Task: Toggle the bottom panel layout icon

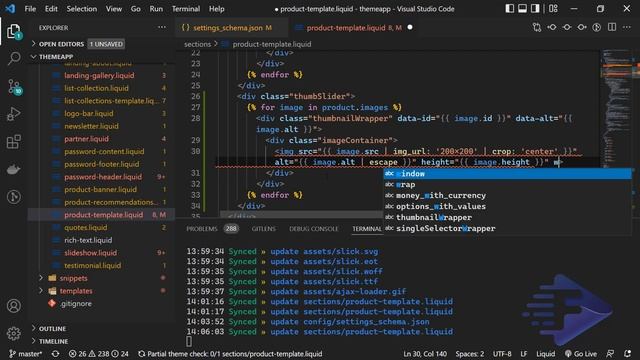Action: point(522,9)
